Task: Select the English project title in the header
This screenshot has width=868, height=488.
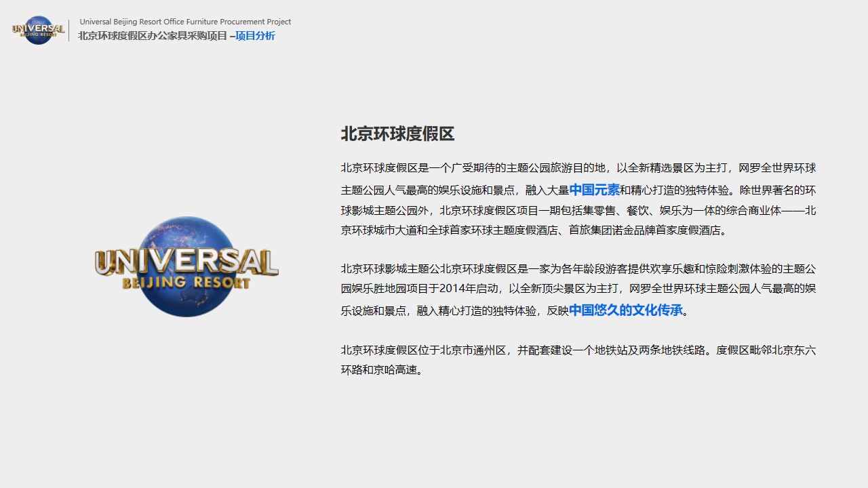Action: pos(185,22)
